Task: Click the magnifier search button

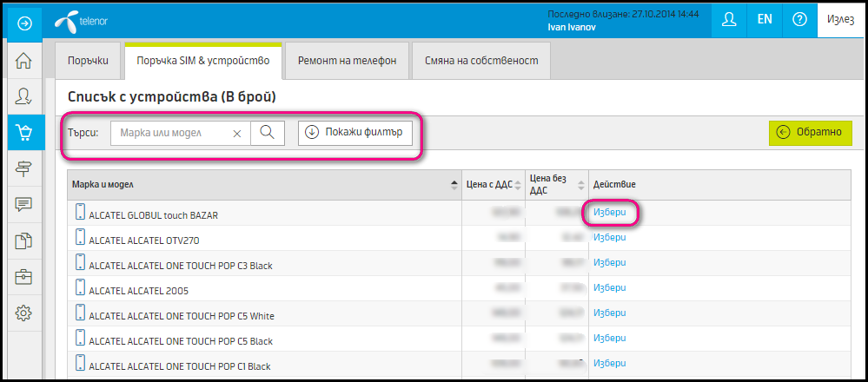Action: 268,133
